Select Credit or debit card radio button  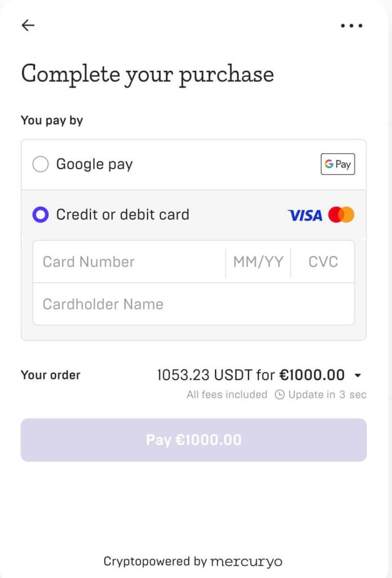[x=40, y=215]
